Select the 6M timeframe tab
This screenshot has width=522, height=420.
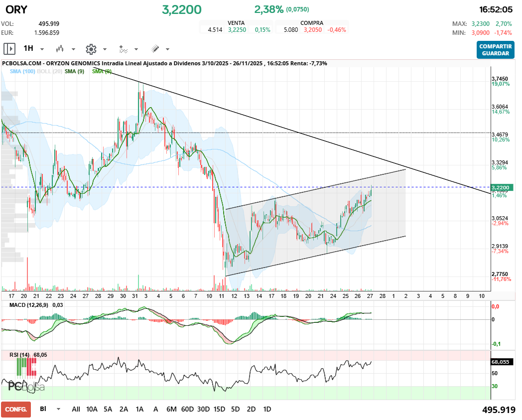click(x=171, y=409)
